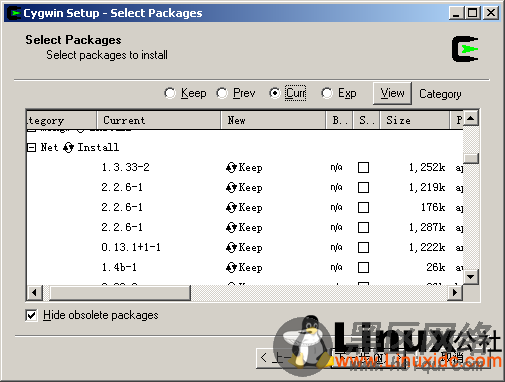Click the cycle icon in the 1.3.33-2 row

pos(231,167)
